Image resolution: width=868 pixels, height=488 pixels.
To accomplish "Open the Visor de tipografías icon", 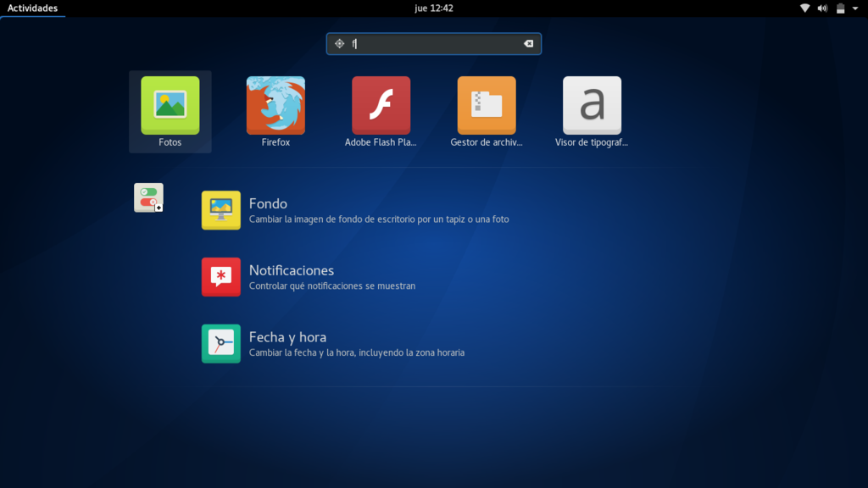I will click(592, 105).
